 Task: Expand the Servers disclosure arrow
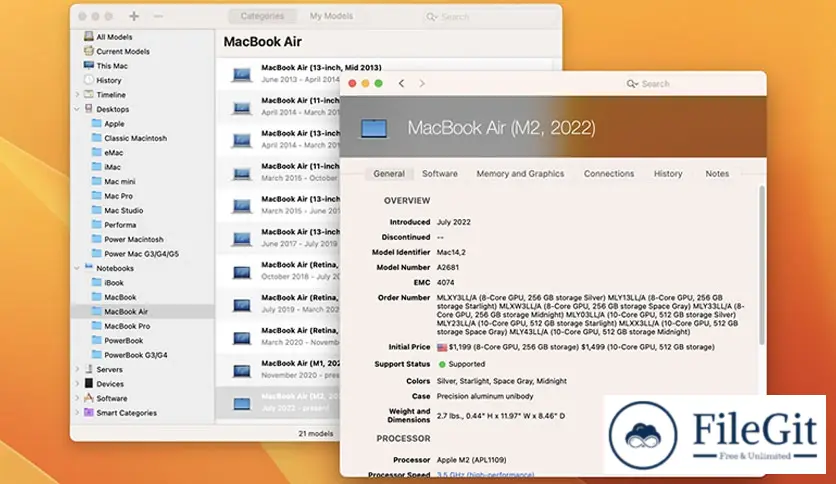(77, 369)
